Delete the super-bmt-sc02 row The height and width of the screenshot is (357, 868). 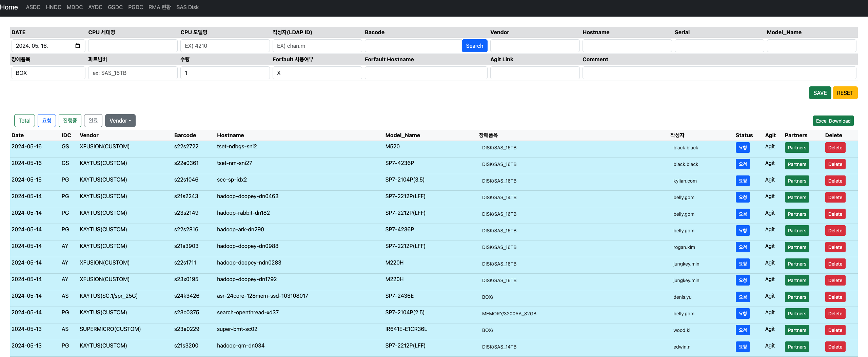(x=835, y=330)
